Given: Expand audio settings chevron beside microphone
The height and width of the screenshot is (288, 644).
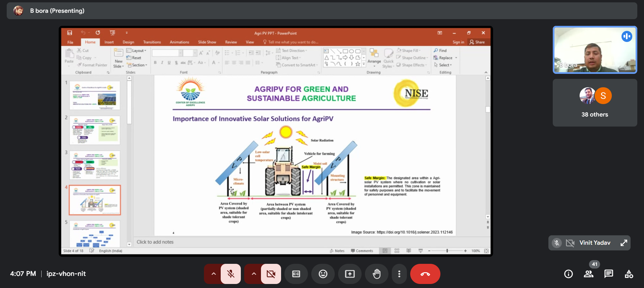Looking at the screenshot, I should (214, 274).
